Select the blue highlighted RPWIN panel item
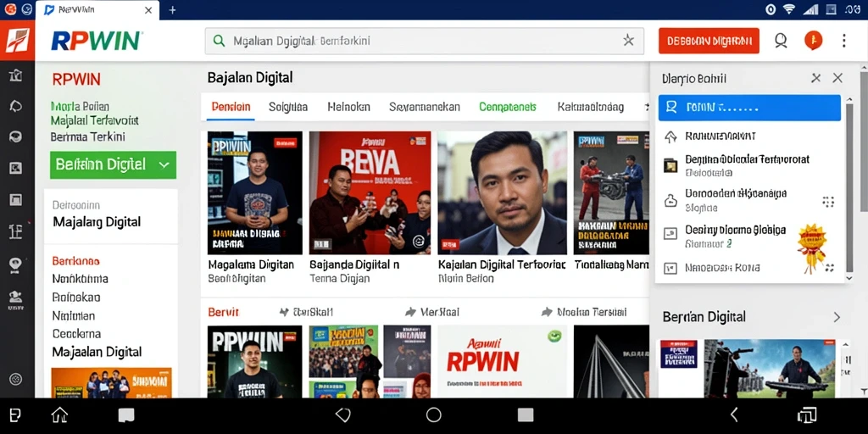 pyautogui.click(x=749, y=108)
